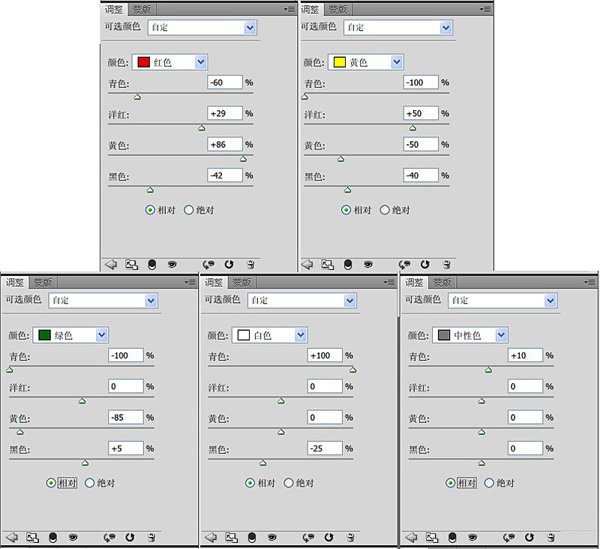Click the +86 黄色 value field
The image size is (600, 549).
(225, 144)
